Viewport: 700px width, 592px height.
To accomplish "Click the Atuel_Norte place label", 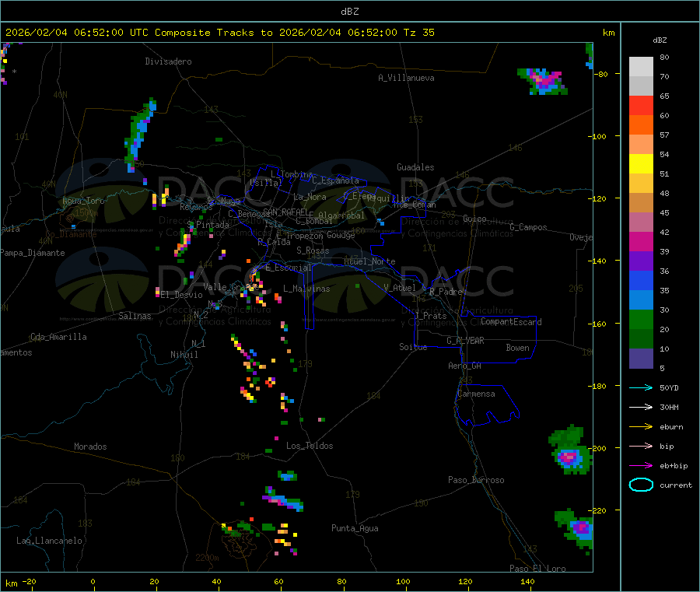I will coord(369,261).
